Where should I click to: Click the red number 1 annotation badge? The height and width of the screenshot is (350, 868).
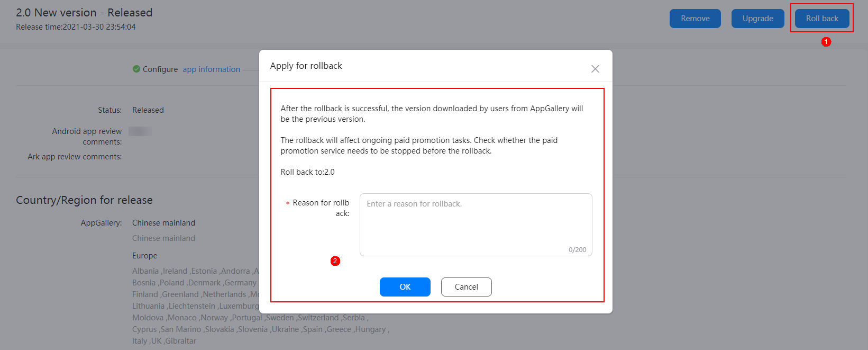(826, 42)
